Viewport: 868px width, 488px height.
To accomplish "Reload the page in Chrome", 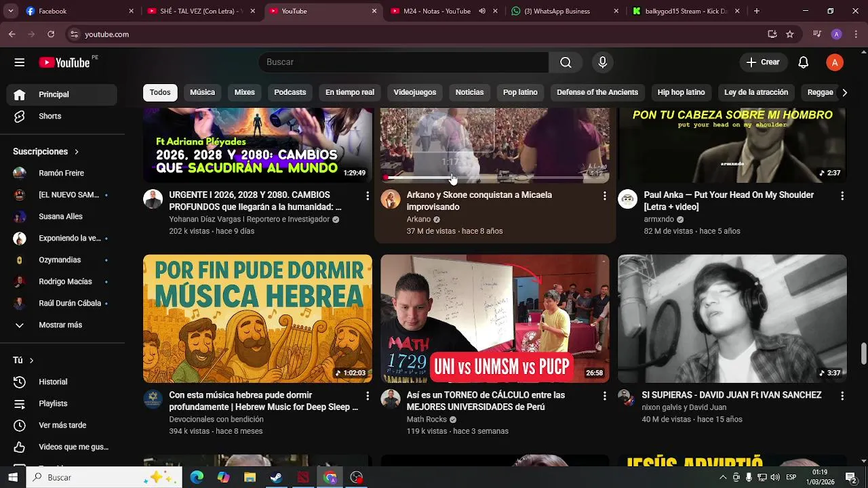I will (x=51, y=34).
